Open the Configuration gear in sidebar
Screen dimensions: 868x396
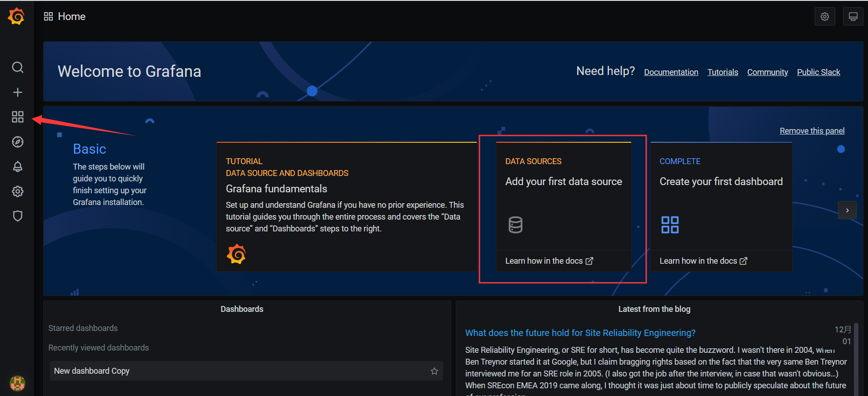tap(17, 191)
